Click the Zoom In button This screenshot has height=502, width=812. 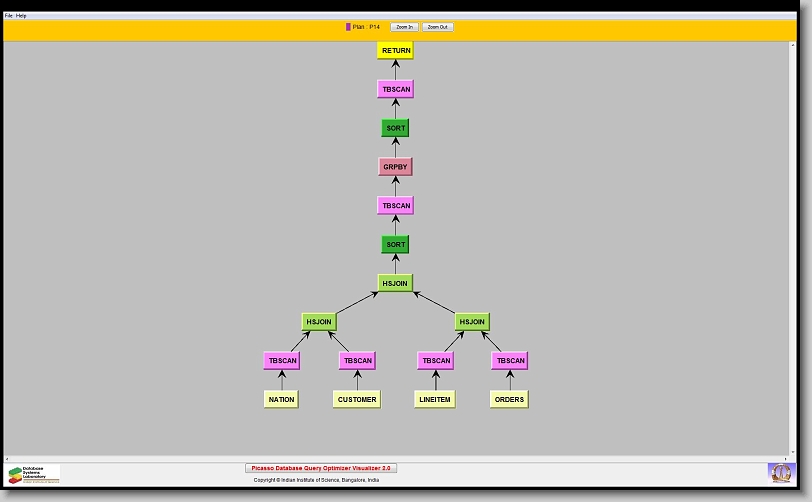point(404,27)
